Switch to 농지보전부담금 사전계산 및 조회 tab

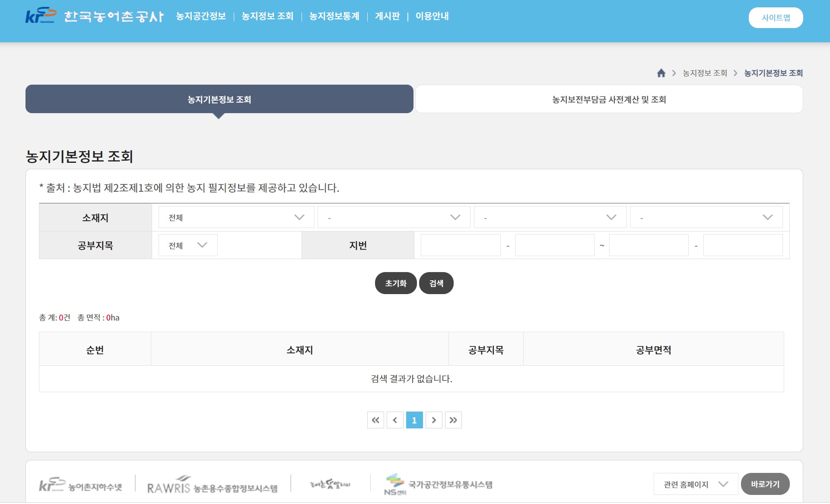(x=608, y=99)
